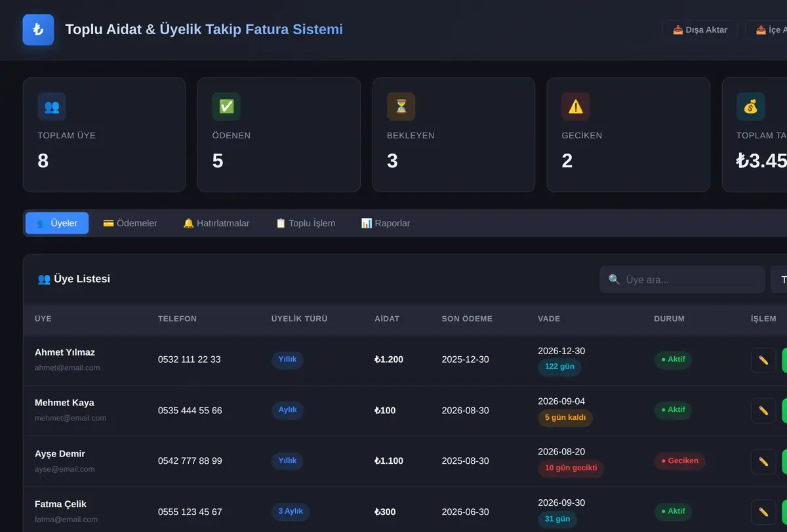The width and height of the screenshot is (787, 532).
Task: Click the Geciken status badge for Ayşe Demir
Action: [x=680, y=461]
